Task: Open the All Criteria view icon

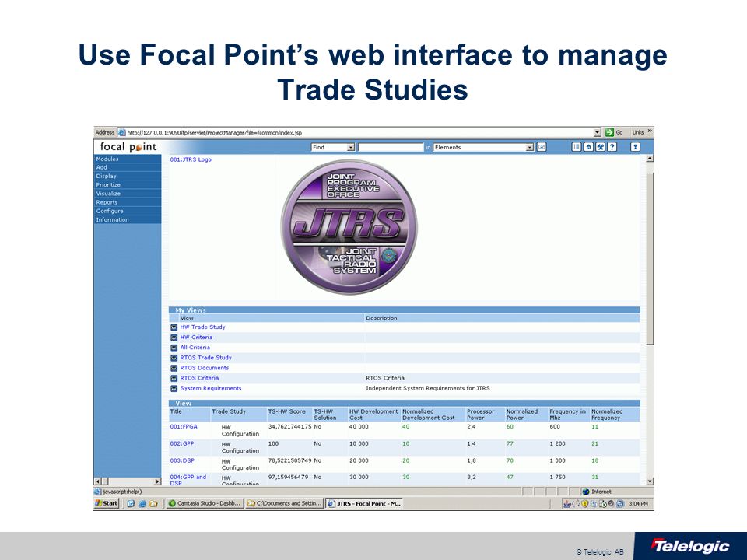Action: (174, 348)
